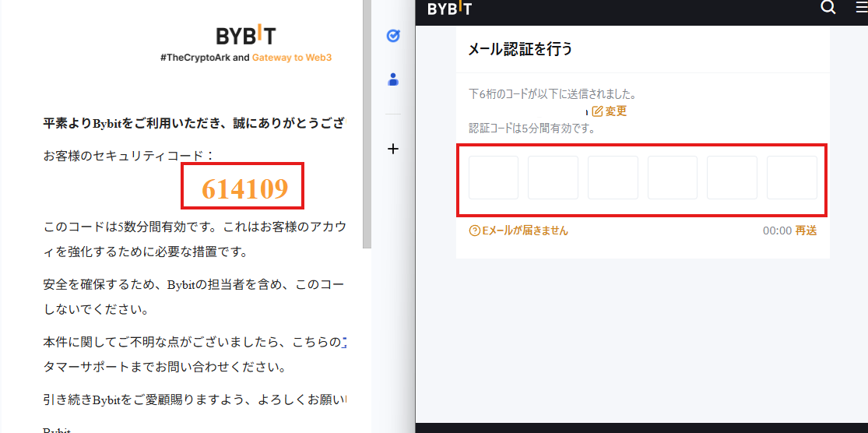
Task: Click the BYBIT logo in the email
Action: click(x=245, y=36)
